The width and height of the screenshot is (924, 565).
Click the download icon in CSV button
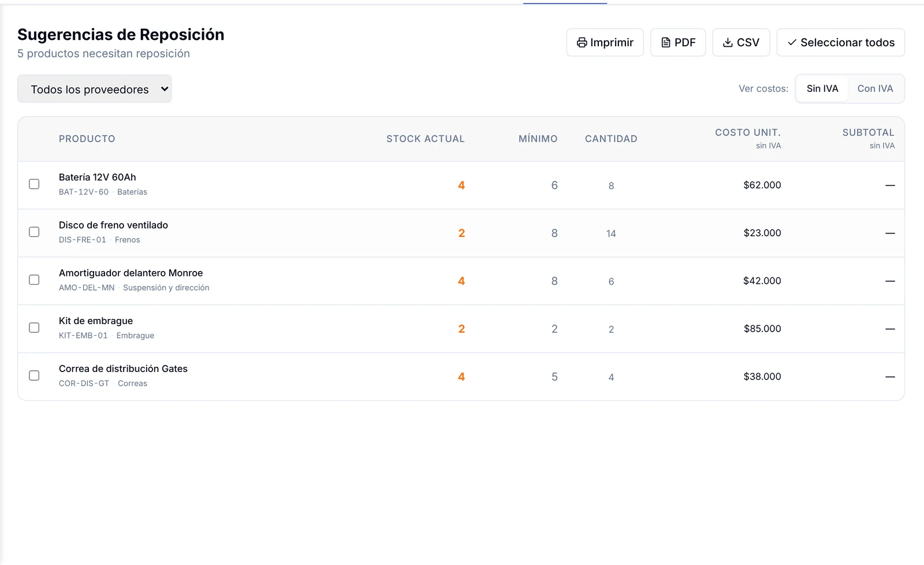tap(728, 43)
